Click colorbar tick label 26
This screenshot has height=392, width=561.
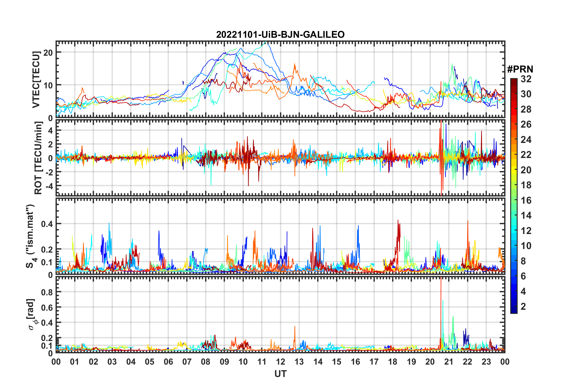[x=526, y=124]
